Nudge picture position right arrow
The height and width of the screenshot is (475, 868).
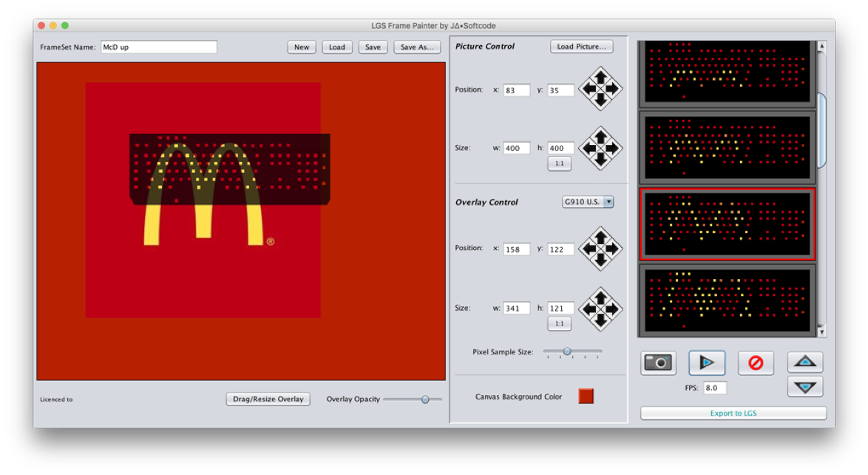point(612,89)
